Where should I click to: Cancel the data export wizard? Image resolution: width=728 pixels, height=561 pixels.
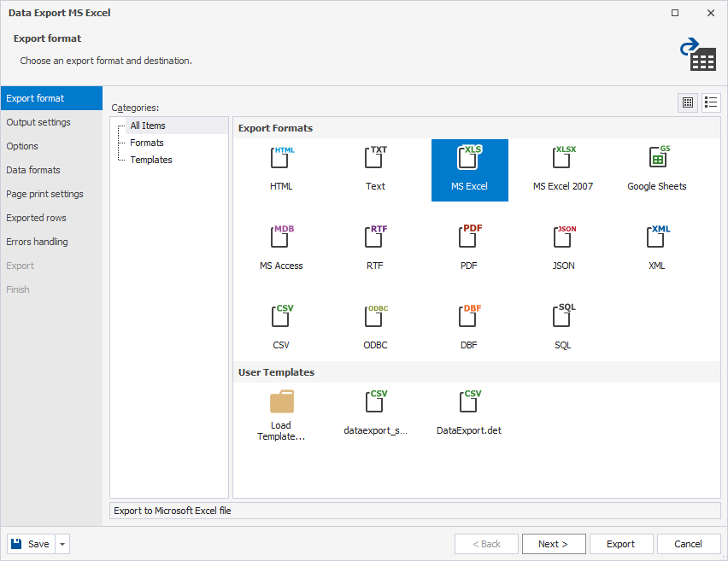click(688, 544)
